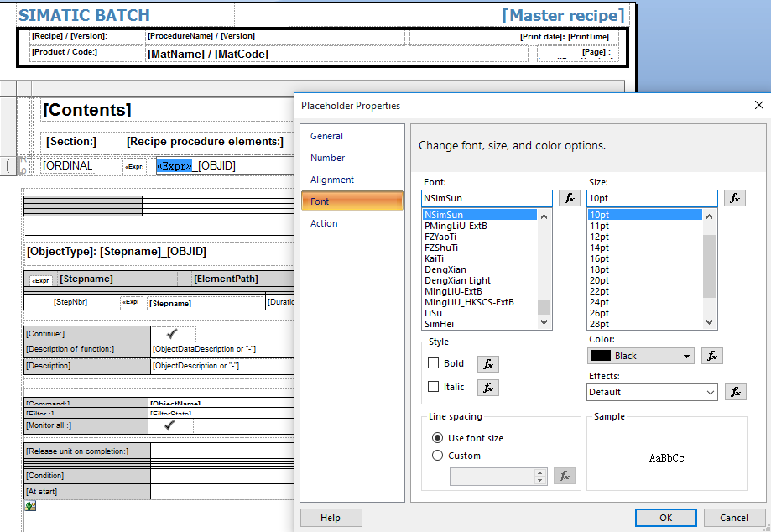The width and height of the screenshot is (771, 532).
Task: Open the expression editor beside the Bold checkbox
Action: pos(487,364)
